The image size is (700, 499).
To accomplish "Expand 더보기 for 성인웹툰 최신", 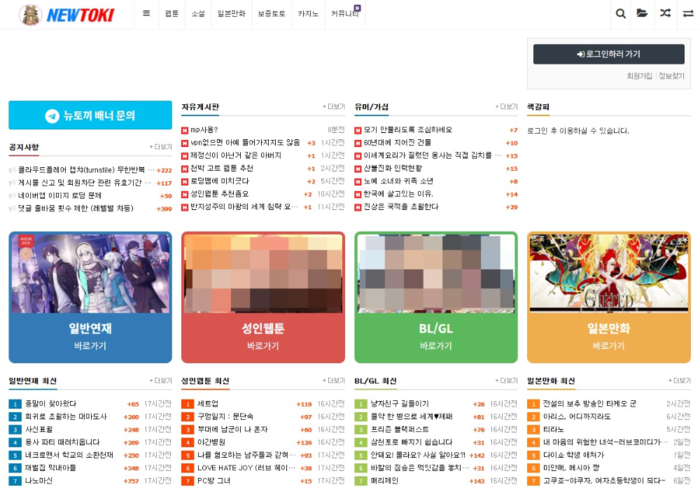I will tap(333, 381).
